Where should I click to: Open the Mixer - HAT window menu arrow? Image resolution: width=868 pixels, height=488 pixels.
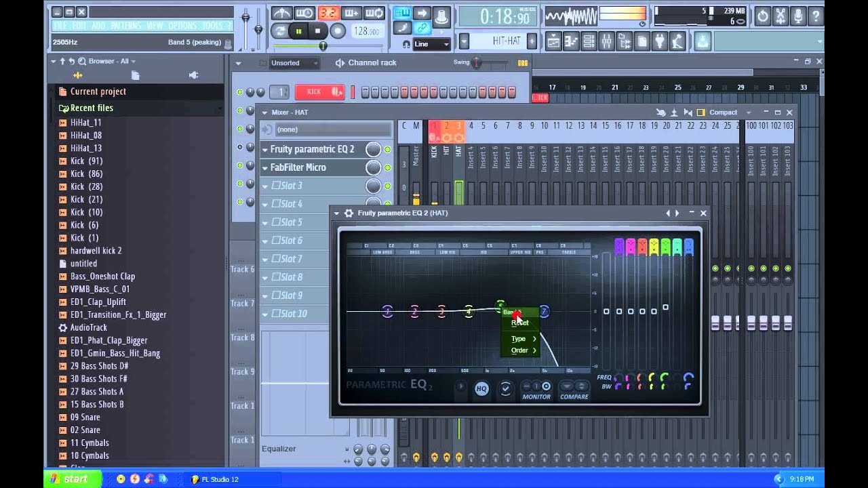264,113
